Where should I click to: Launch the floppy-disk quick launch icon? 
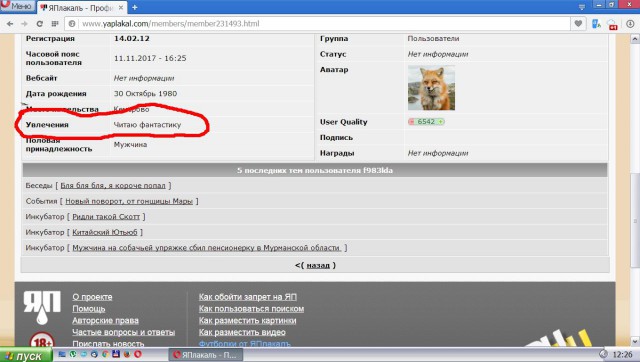point(116,354)
